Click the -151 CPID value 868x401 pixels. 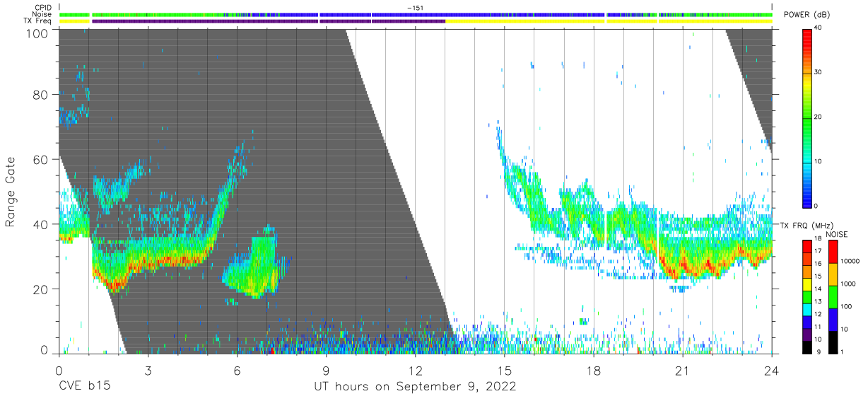[415, 7]
